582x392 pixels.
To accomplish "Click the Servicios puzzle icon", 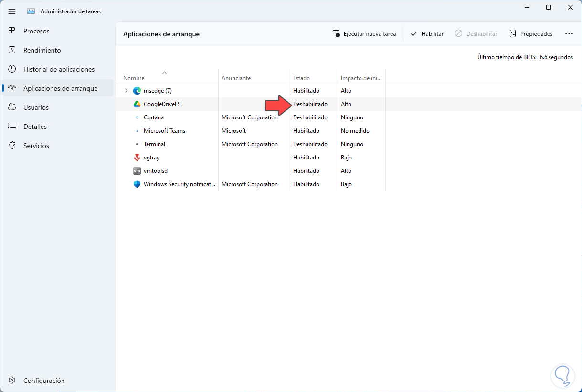I will tap(12, 146).
